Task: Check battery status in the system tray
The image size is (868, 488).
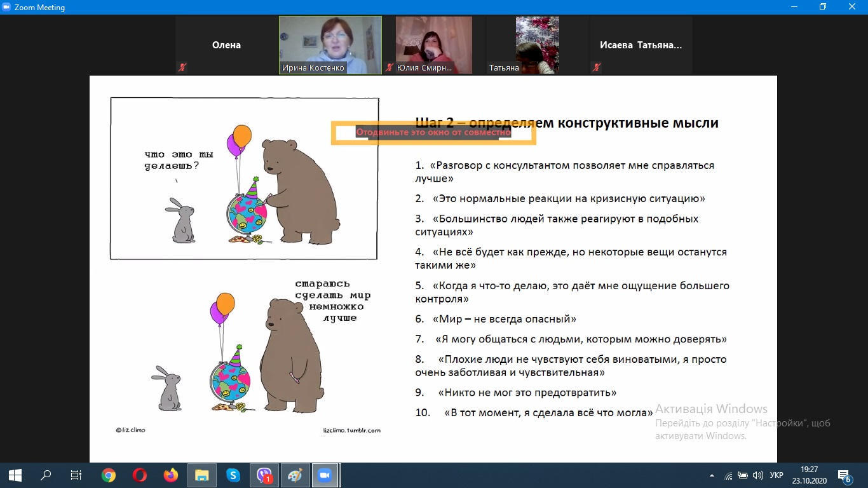Action: [742, 475]
